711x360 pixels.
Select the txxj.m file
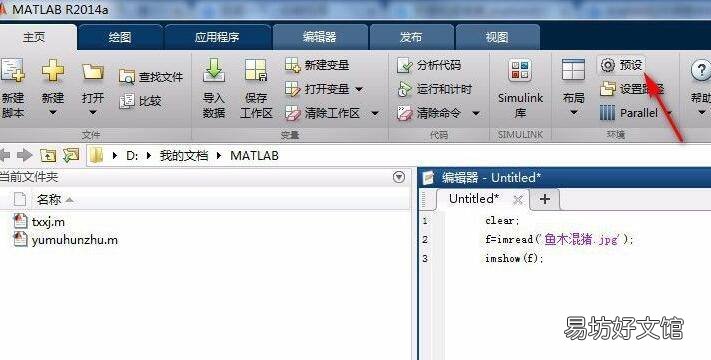click(48, 222)
